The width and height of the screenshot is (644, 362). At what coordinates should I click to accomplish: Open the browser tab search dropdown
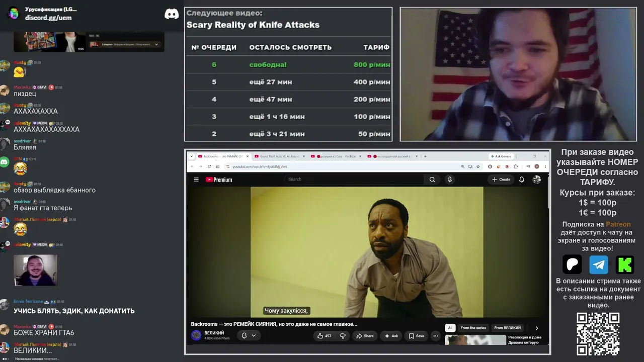(192, 156)
